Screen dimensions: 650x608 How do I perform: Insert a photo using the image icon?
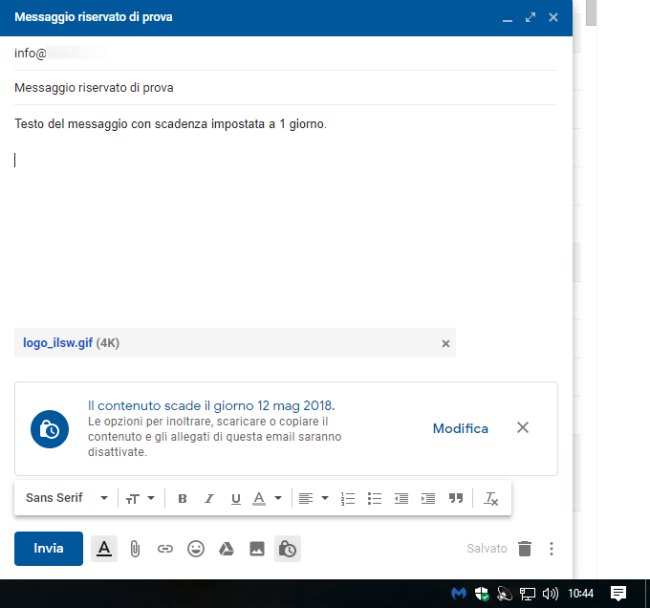point(257,549)
